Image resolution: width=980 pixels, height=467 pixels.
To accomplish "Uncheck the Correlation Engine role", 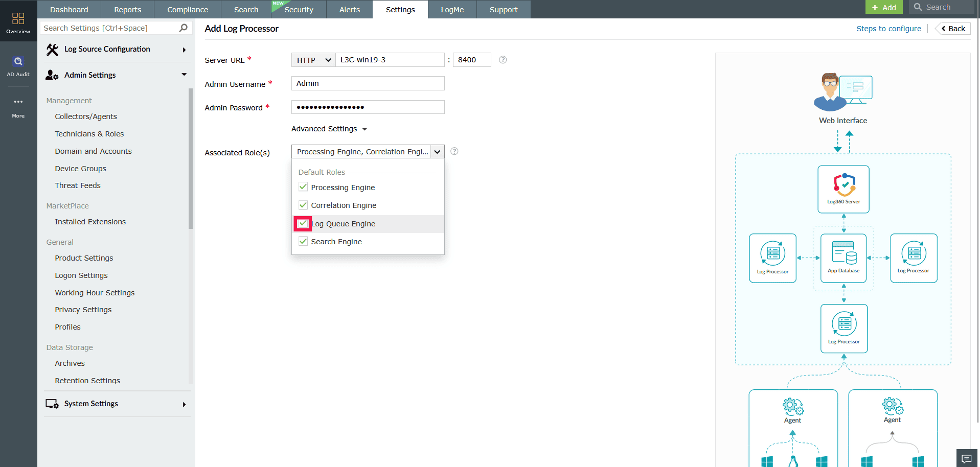I will [x=303, y=205].
